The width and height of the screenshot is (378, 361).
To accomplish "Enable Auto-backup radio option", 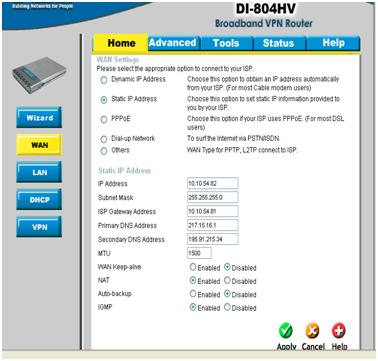I will click(x=193, y=294).
